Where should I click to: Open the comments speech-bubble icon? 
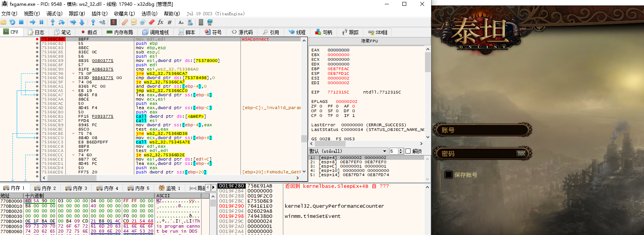[134, 22]
